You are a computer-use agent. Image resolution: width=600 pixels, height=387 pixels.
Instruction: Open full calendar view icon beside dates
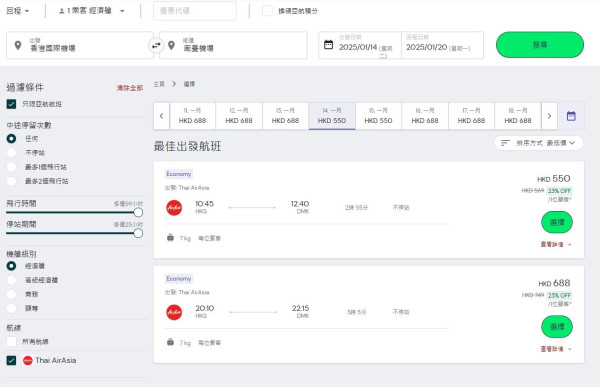point(571,116)
